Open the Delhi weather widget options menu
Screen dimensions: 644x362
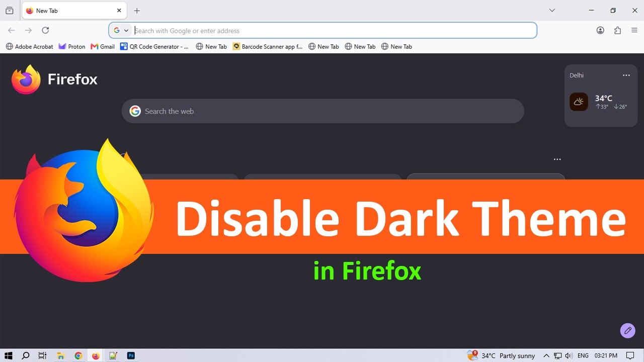tap(626, 75)
